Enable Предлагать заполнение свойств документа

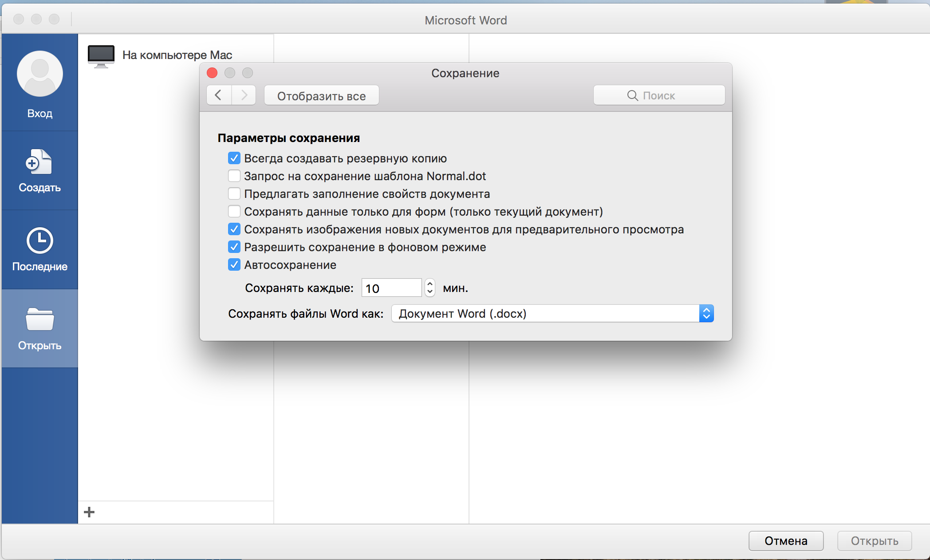pos(234,194)
